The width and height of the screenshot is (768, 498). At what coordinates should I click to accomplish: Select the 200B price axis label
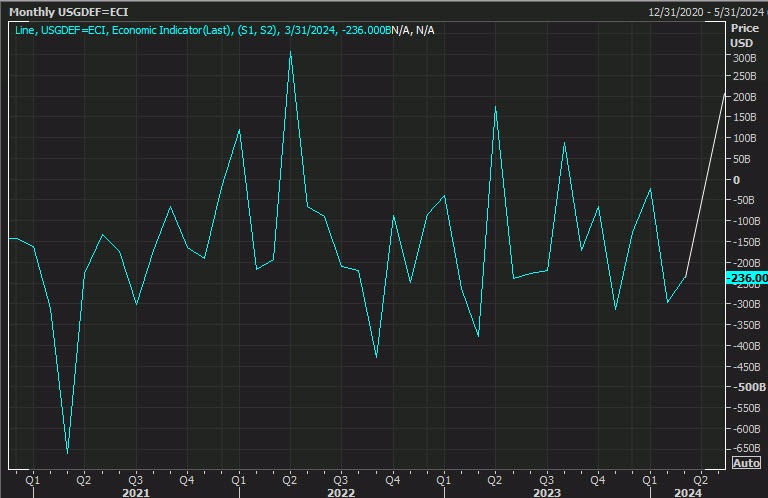(744, 97)
